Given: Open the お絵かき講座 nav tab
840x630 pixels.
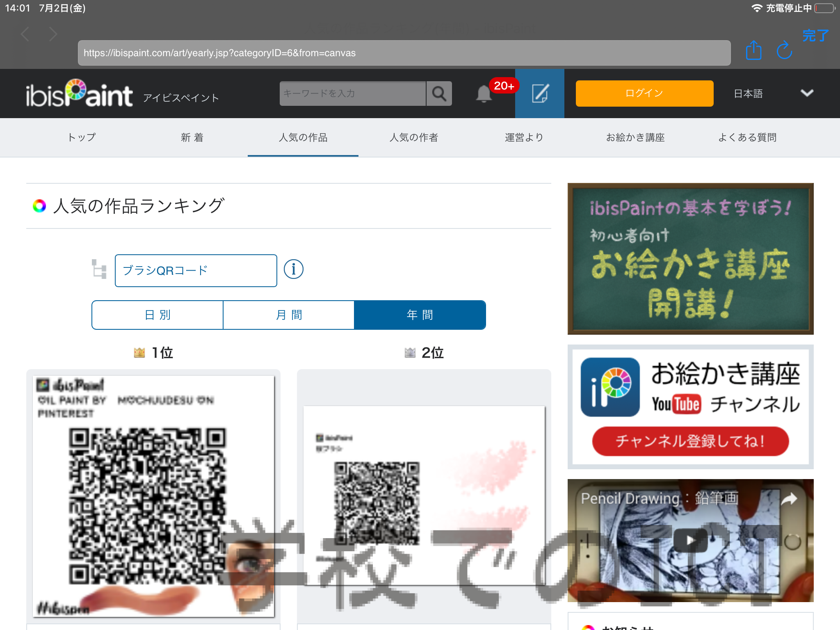Looking at the screenshot, I should tap(635, 137).
